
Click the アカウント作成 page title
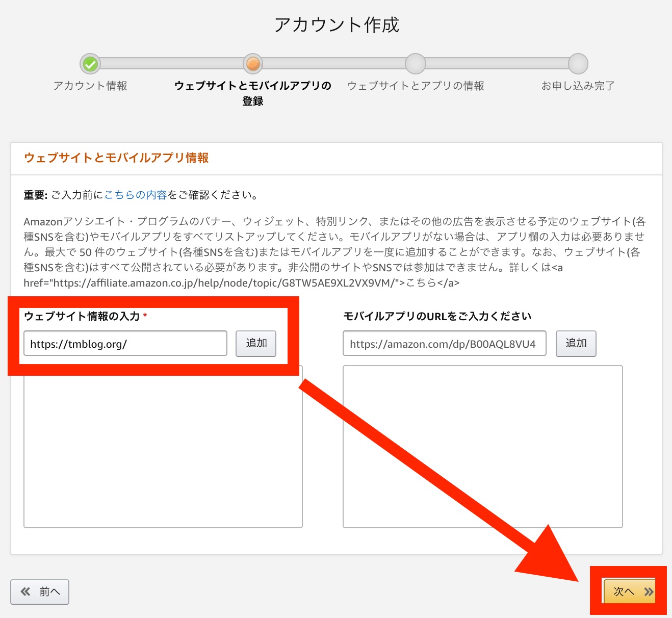click(x=337, y=24)
